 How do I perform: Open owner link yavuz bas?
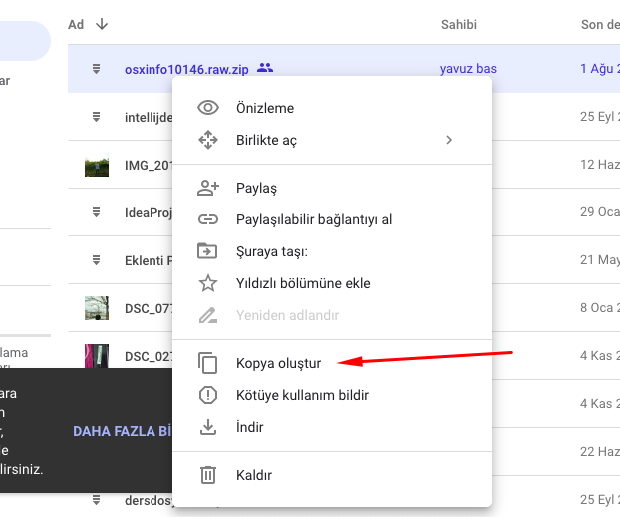click(468, 69)
